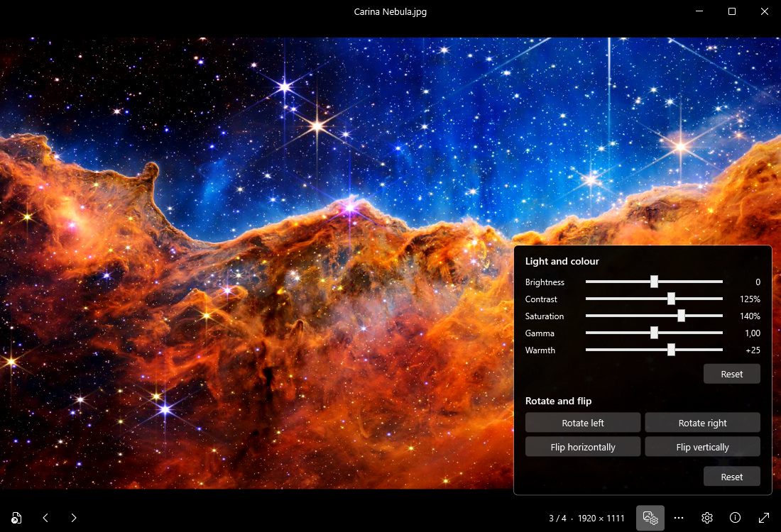
Task: Click Rotate left button
Action: point(583,423)
